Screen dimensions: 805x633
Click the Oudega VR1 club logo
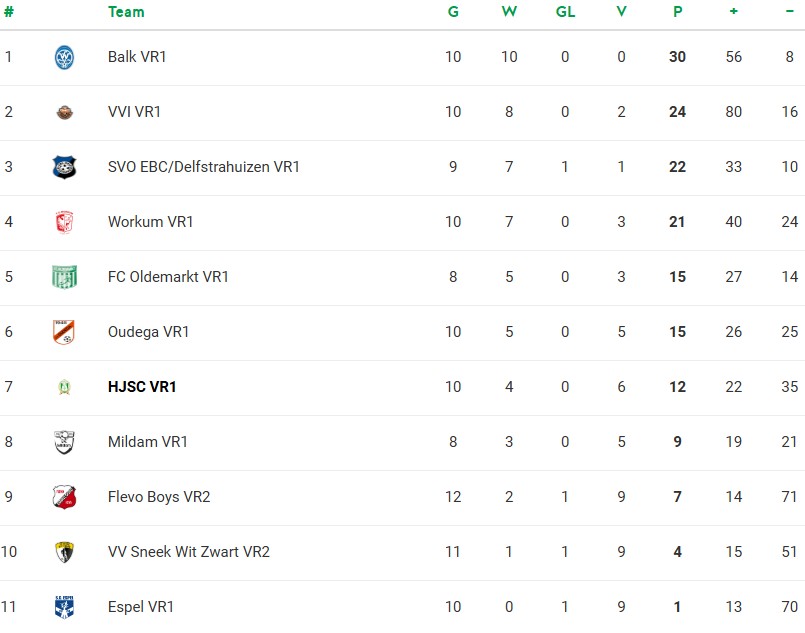[x=64, y=332]
